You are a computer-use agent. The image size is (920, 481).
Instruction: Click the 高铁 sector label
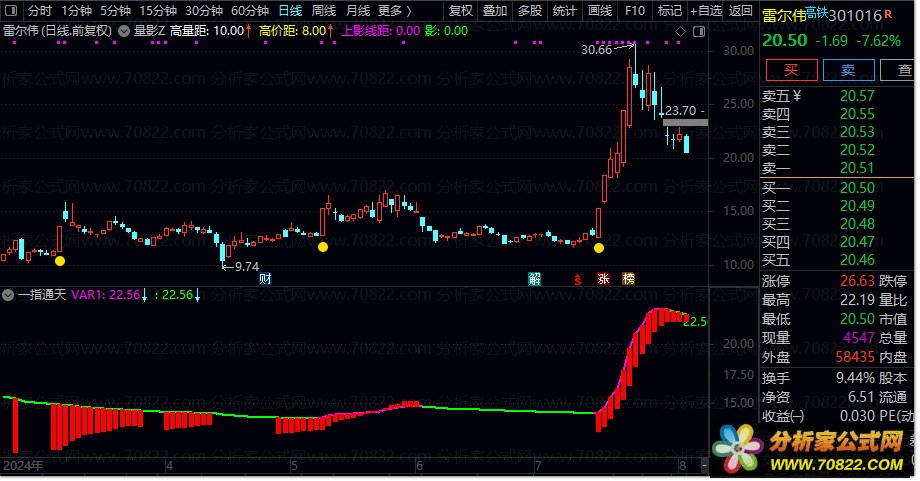[x=817, y=13]
